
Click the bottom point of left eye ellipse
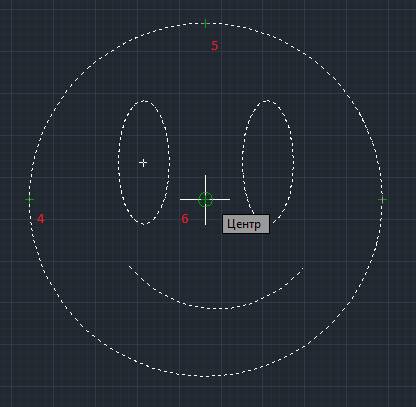(144, 224)
